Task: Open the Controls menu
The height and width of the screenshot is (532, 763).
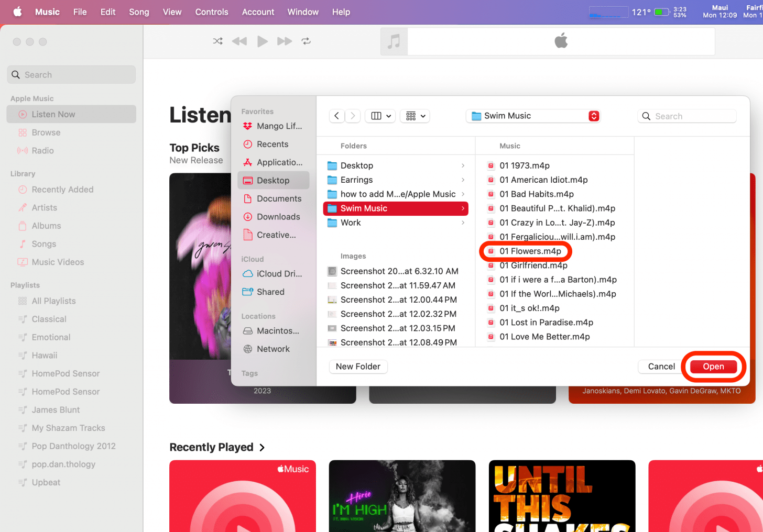Action: click(212, 12)
